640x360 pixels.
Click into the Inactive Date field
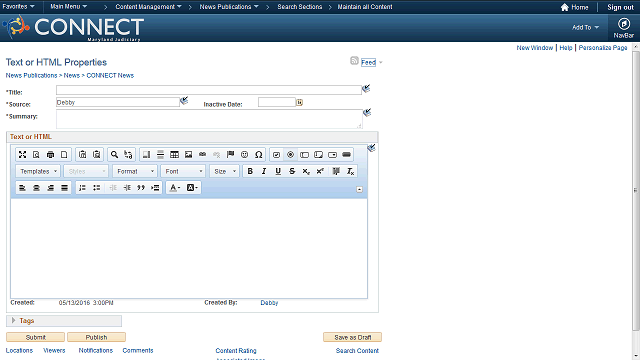click(277, 102)
